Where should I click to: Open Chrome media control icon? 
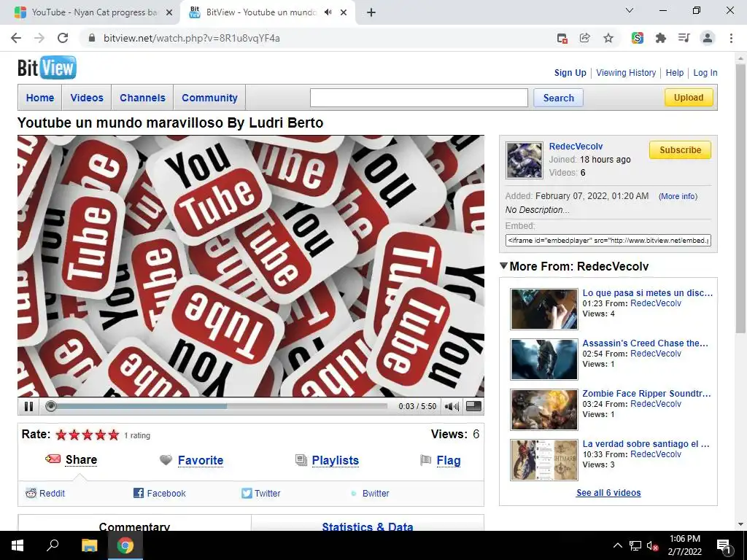684,38
